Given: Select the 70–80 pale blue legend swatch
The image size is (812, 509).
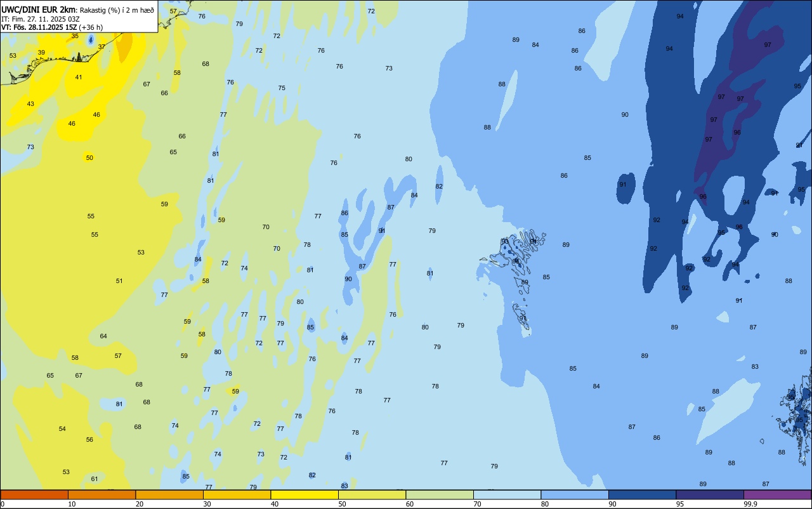Looking at the screenshot, I should [x=507, y=494].
